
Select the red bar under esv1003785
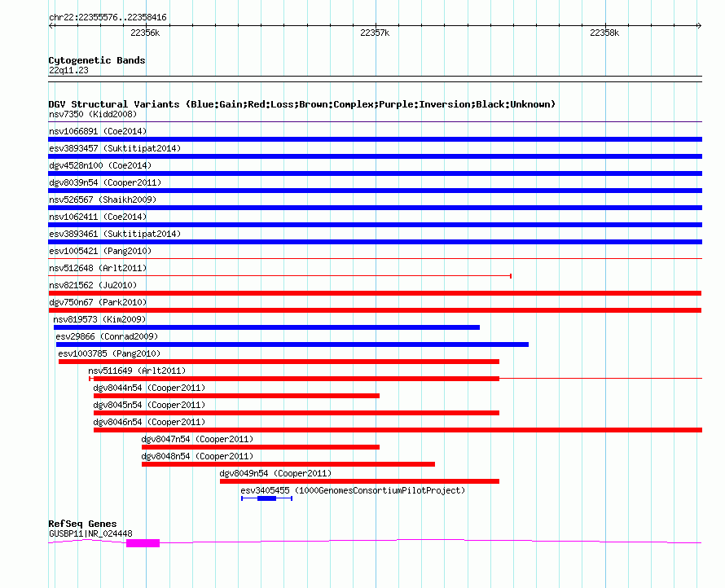(279, 362)
